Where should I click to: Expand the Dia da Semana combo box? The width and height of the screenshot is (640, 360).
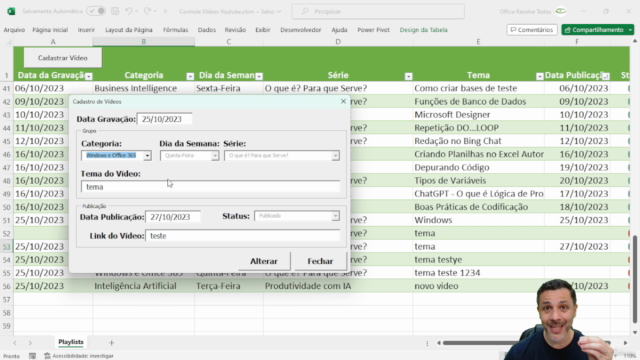click(215, 156)
